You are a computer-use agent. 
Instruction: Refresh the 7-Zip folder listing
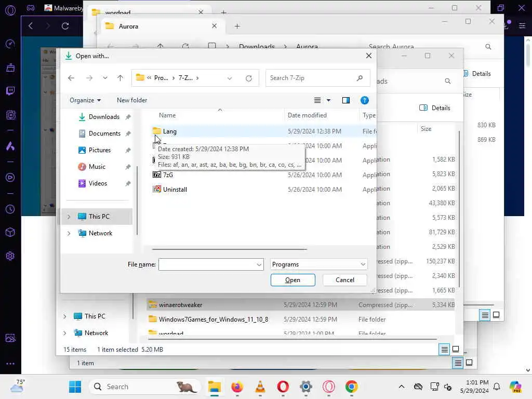pos(249,78)
